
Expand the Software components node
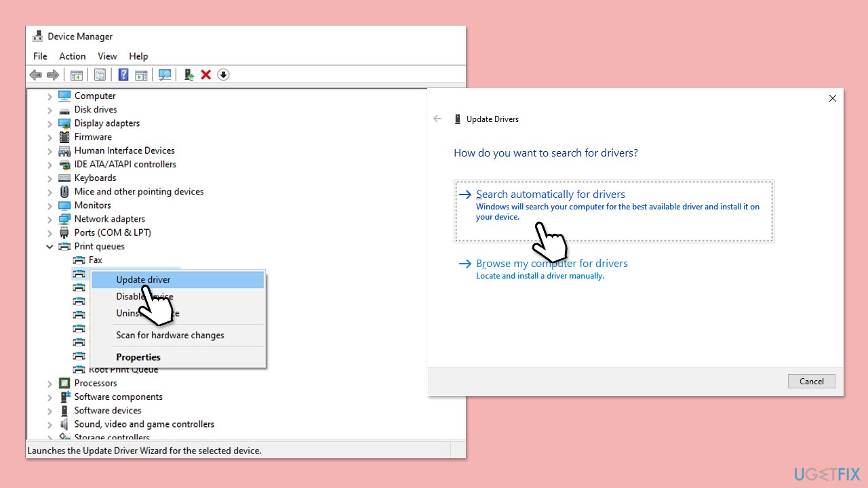click(x=50, y=397)
